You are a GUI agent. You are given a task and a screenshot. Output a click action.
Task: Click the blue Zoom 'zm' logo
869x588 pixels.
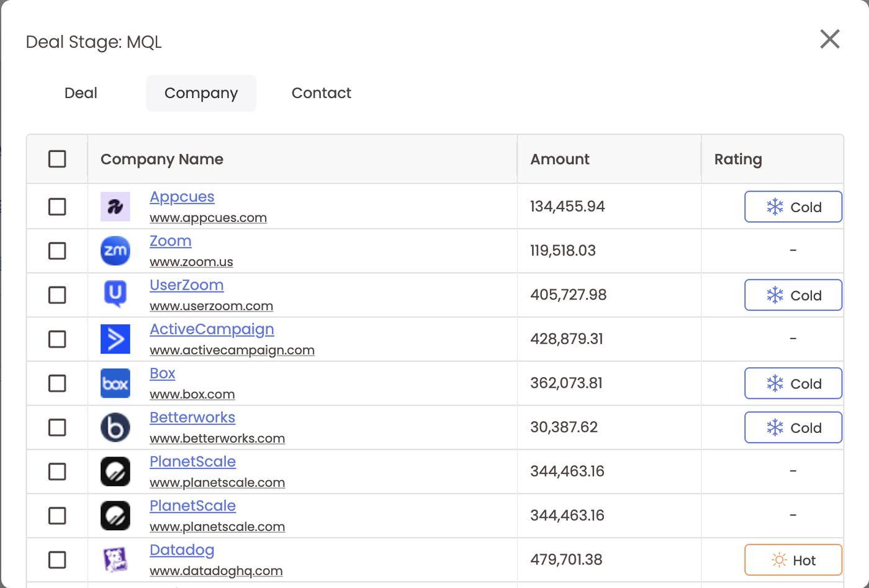click(x=115, y=251)
